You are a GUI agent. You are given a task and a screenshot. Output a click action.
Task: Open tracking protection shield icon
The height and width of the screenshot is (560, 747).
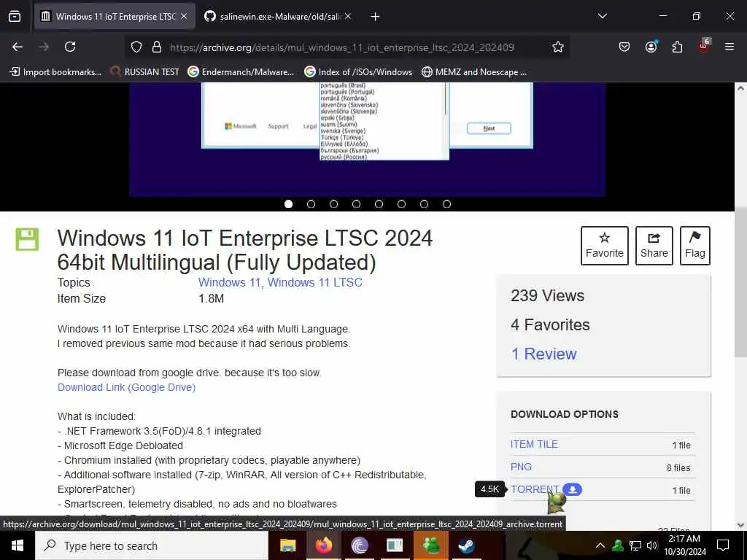(x=136, y=47)
